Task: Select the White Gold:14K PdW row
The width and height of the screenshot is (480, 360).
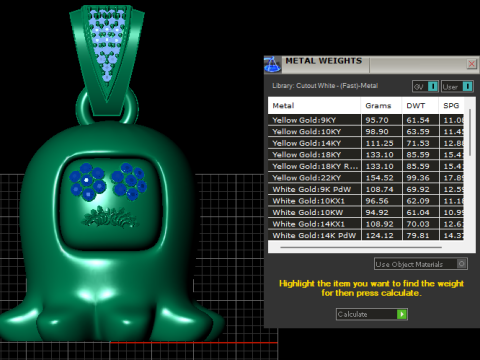Action: 366,235
